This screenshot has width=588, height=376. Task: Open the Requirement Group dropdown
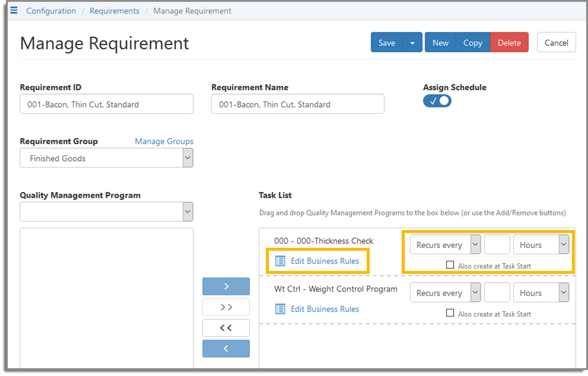(106, 158)
